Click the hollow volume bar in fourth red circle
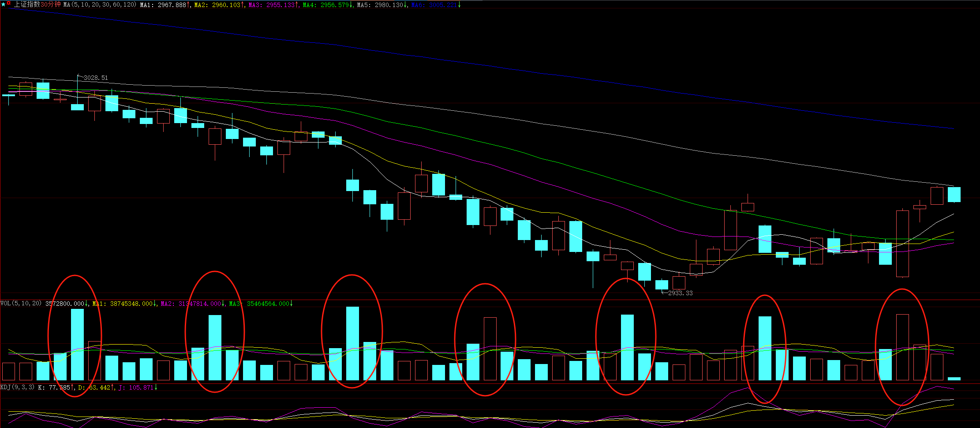Screen dimensions: 980x428 [490, 349]
